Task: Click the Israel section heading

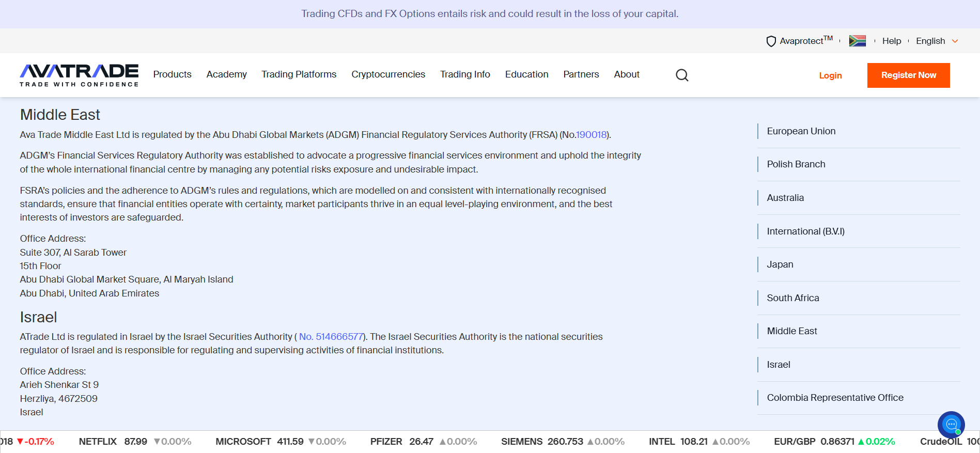Action: tap(38, 317)
